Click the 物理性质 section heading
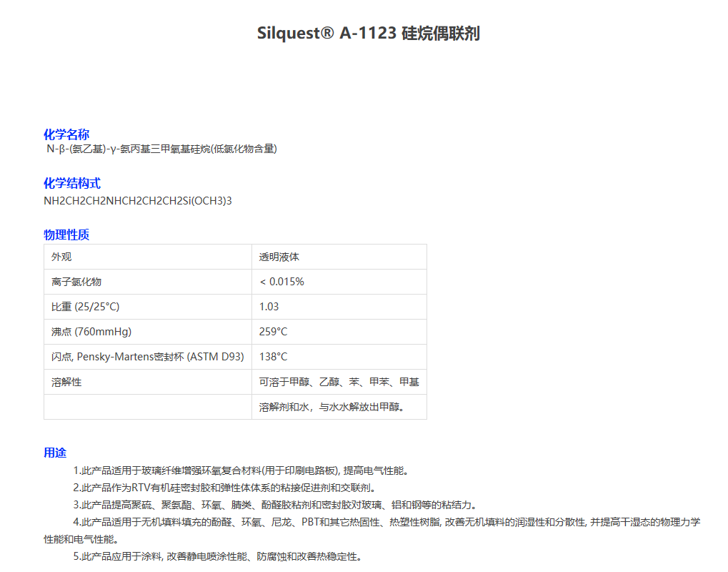Screen dimensions: 728x572 66,235
